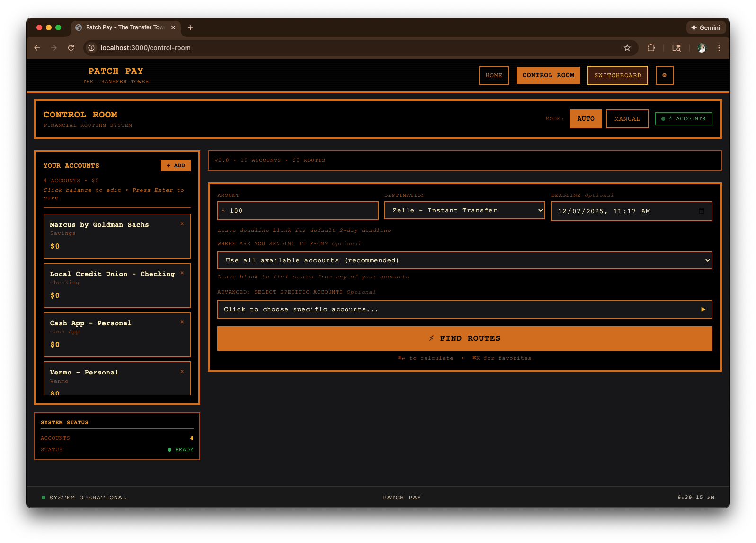The width and height of the screenshot is (756, 543).
Task: Click the deadline date-time field
Action: (631, 211)
